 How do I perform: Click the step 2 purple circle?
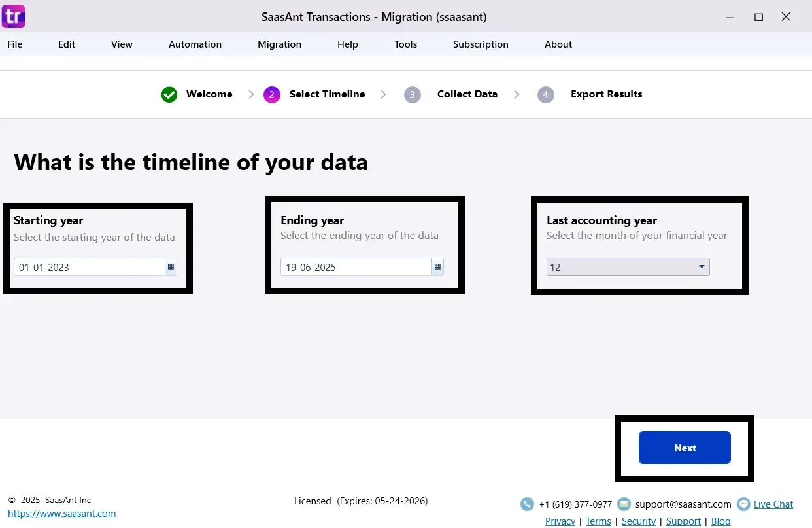pyautogui.click(x=272, y=95)
